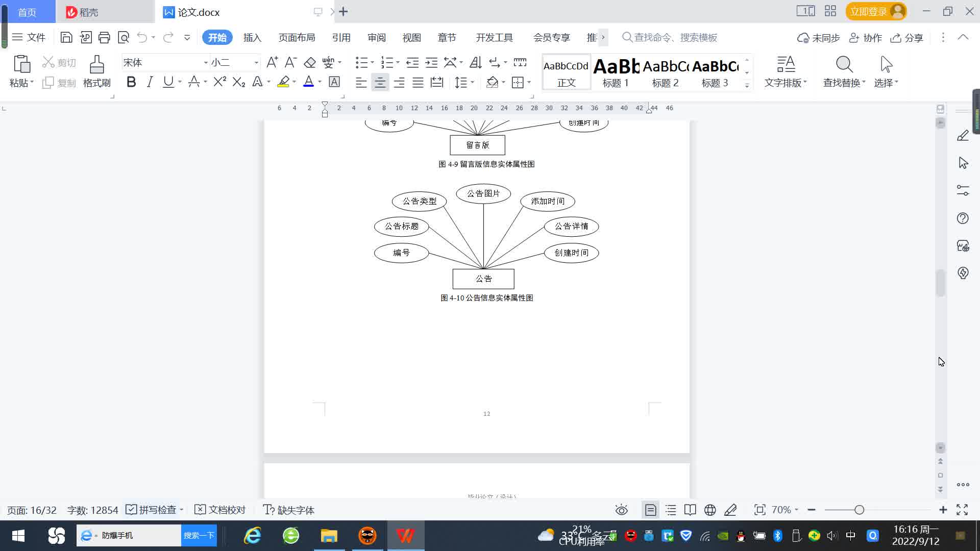Switch to 开发工具 tab
The image size is (980, 551).
(494, 38)
